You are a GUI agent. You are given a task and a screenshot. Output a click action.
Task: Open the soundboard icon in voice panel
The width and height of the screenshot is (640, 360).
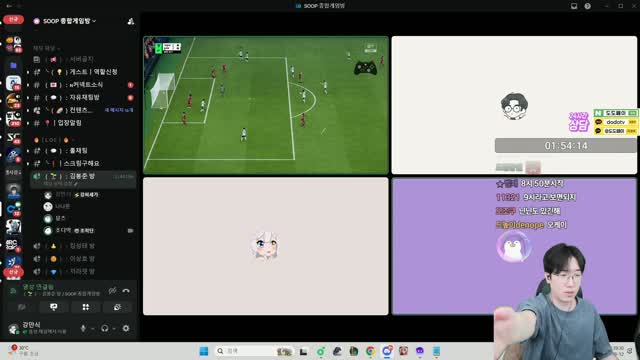pyautogui.click(x=117, y=307)
